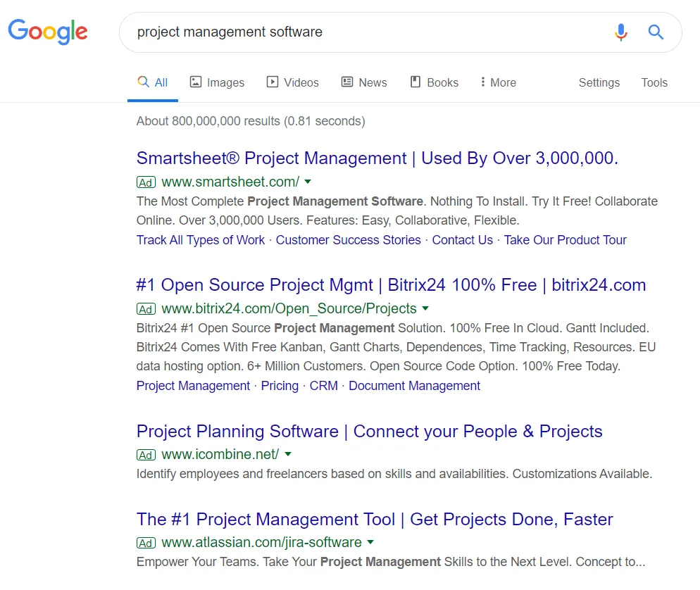Viewport: 700px width, 590px height.
Task: Open the Books tab
Action: pos(435,82)
